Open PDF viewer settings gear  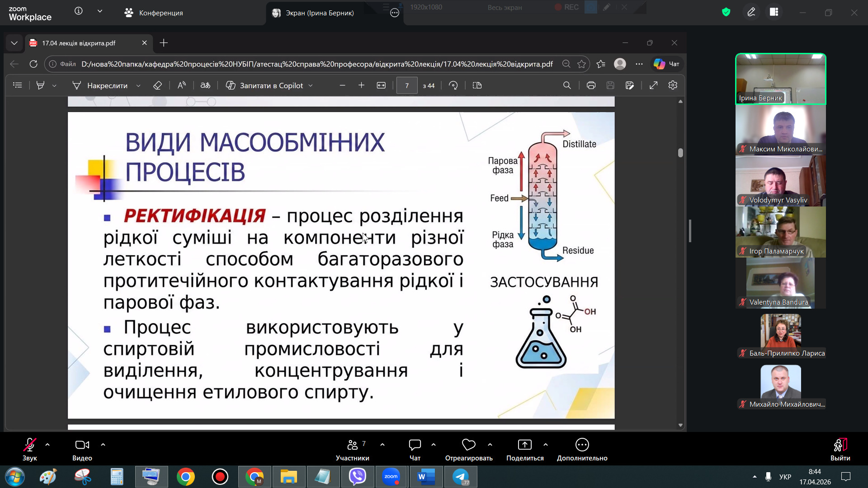click(673, 85)
